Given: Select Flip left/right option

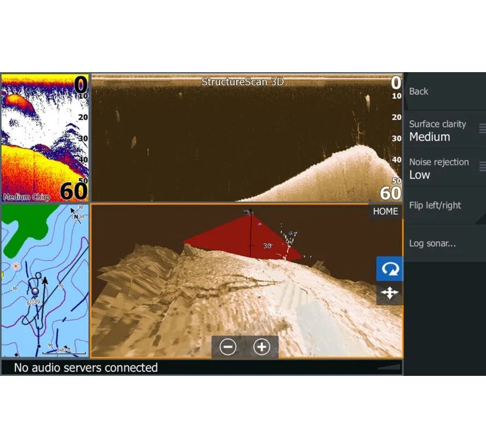Looking at the screenshot, I should coord(445,205).
